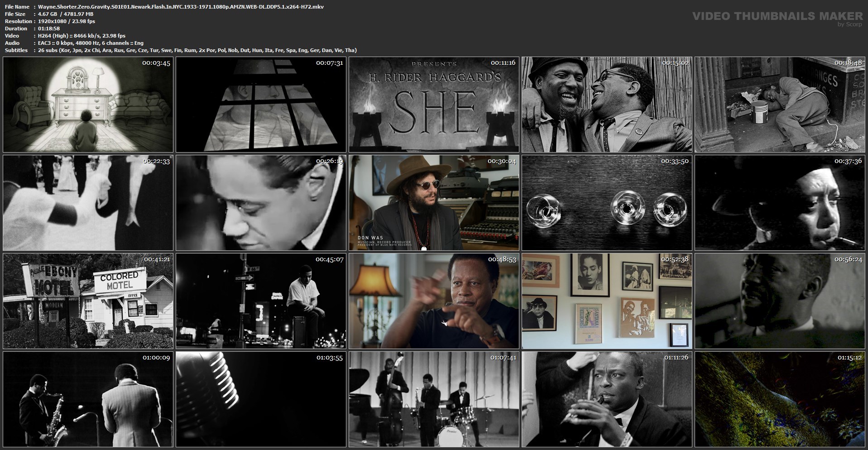Screen dimensions: 868x450
Task: Open the Colored Motel thumbnail at 00:41:21
Action: (x=88, y=301)
